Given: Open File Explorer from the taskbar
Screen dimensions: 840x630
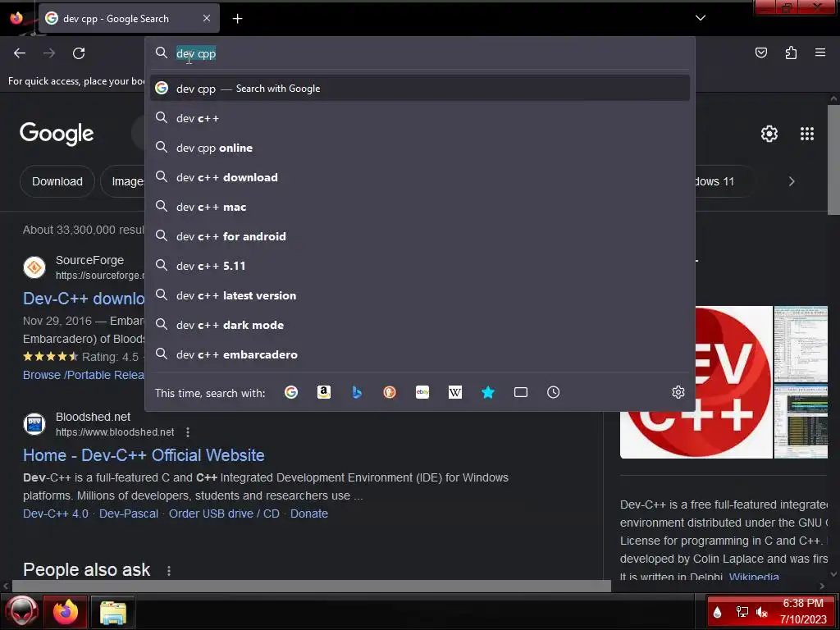Looking at the screenshot, I should [112, 611].
